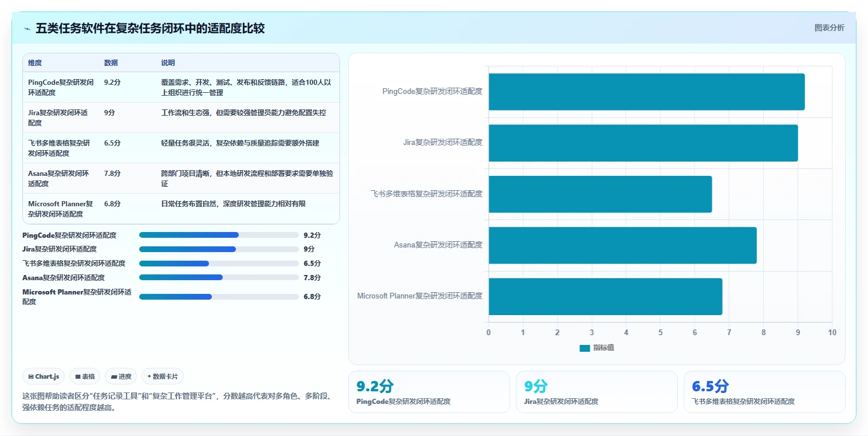Click the 飞书多维表格 progress bar
Image resolution: width=868 pixels, height=436 pixels.
pos(219,264)
